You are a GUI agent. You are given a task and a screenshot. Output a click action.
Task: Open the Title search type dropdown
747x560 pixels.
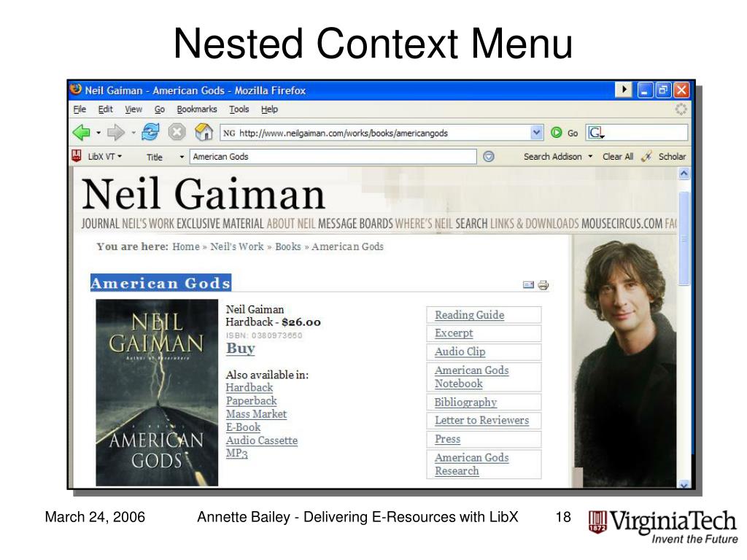coord(182,157)
